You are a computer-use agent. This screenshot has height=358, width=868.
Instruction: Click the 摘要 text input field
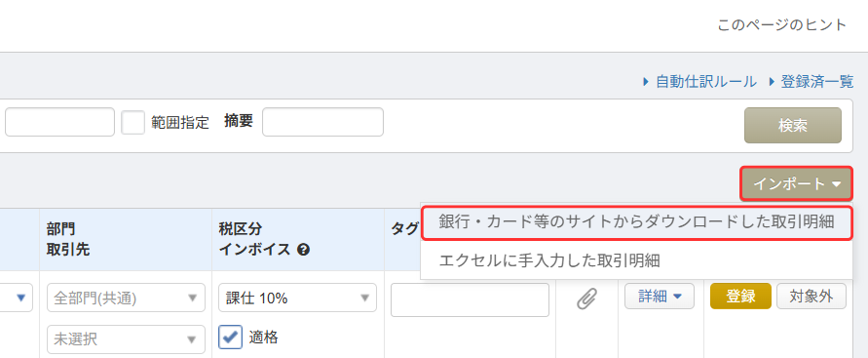click(x=322, y=122)
